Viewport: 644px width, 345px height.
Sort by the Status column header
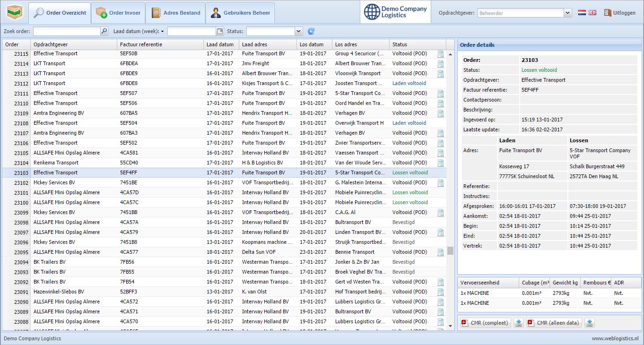[x=418, y=44]
